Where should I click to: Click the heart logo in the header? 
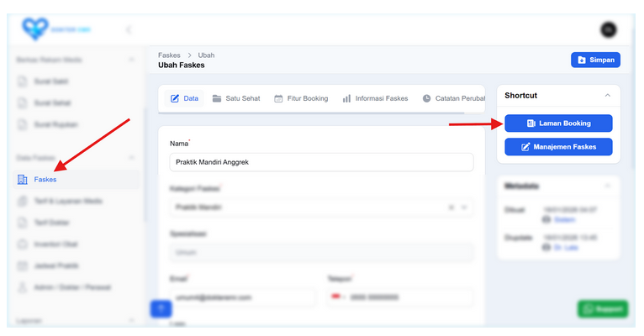(x=35, y=29)
